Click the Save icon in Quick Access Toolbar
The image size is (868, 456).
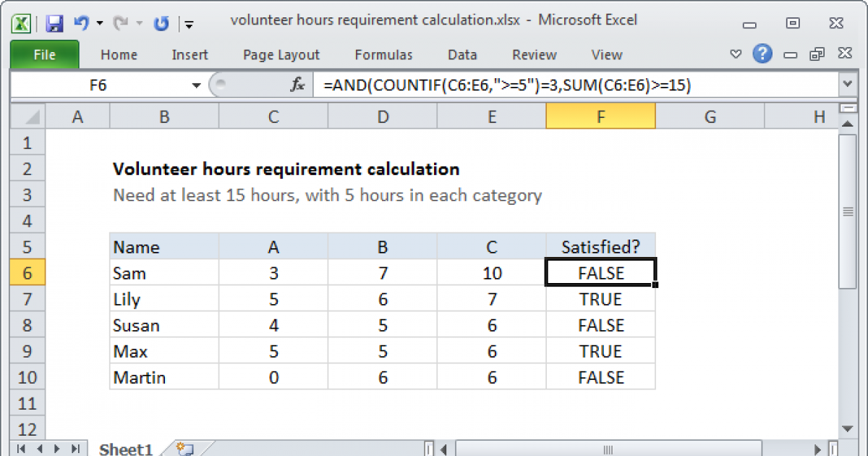point(54,23)
